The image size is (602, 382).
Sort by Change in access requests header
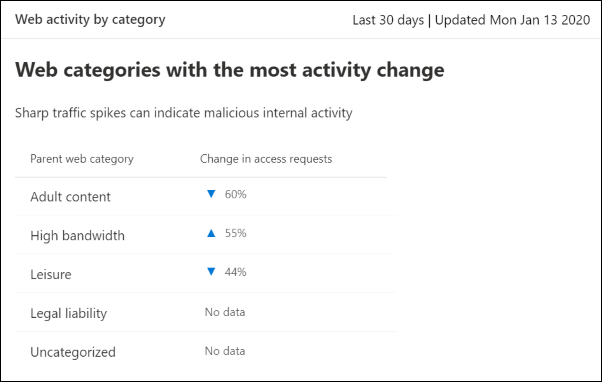(x=266, y=159)
